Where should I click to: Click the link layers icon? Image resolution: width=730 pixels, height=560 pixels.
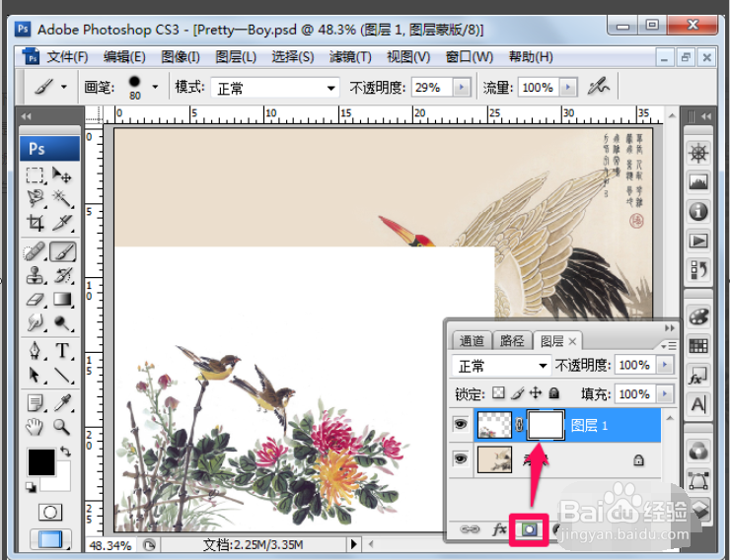[470, 529]
